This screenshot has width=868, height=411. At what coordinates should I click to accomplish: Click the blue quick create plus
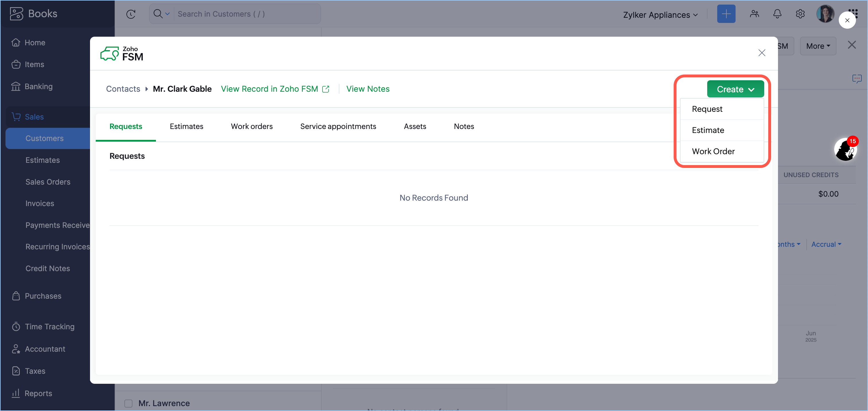click(x=726, y=14)
